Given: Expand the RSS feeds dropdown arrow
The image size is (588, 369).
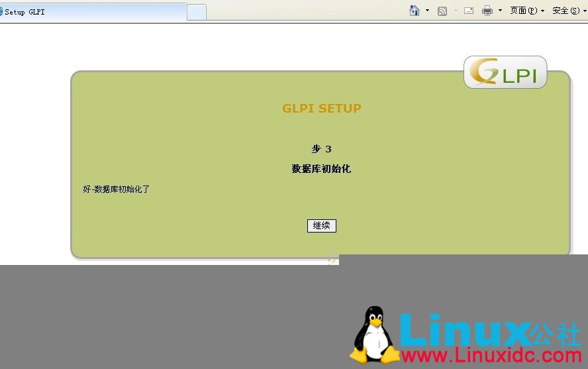Looking at the screenshot, I should tap(456, 11).
